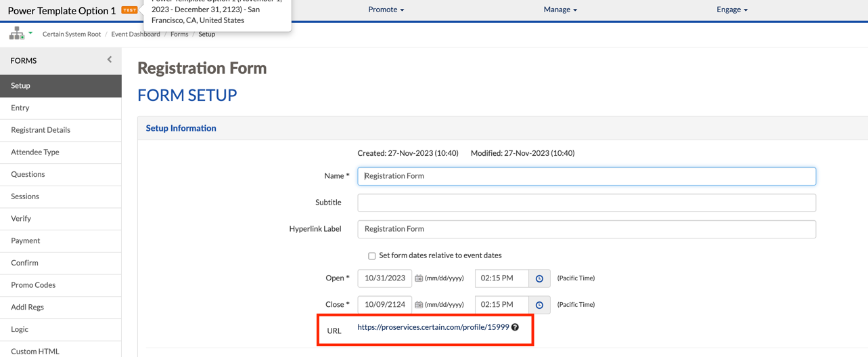Viewport: 868px width, 357px height.
Task: Open the Questions section
Action: click(61, 174)
